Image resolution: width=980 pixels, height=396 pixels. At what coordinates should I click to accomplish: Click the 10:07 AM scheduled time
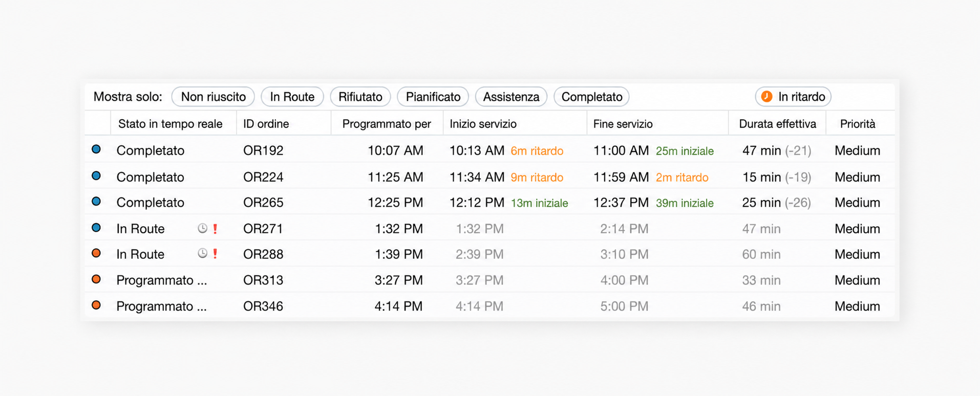pos(395,150)
